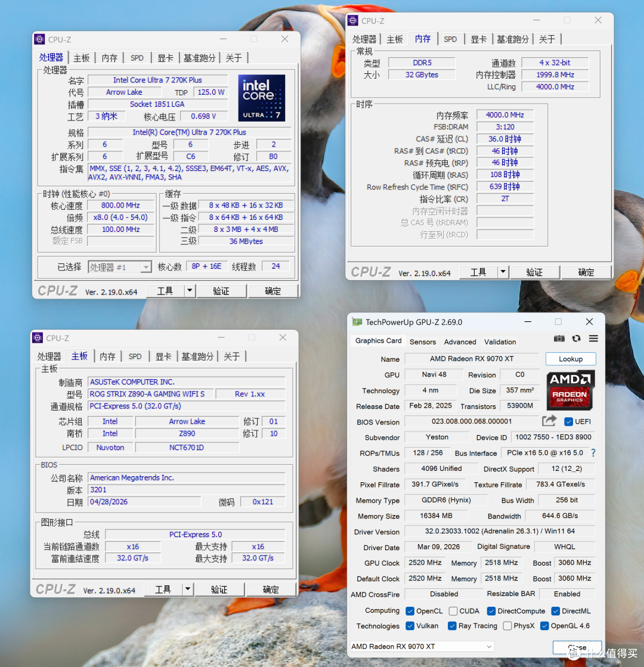The width and height of the screenshot is (644, 667).
Task: Click the 内存频率 value 4000.0 MHz
Action: pos(505,115)
